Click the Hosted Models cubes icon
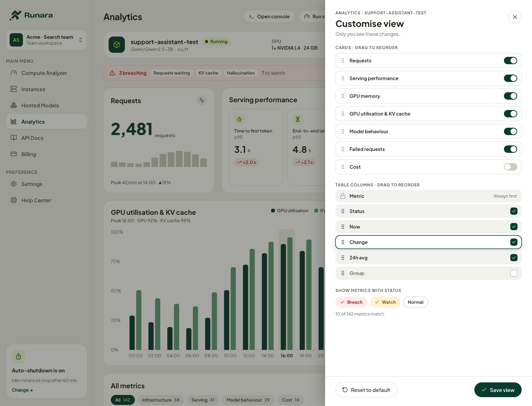Viewport: 532px width, 406px height. point(14,106)
